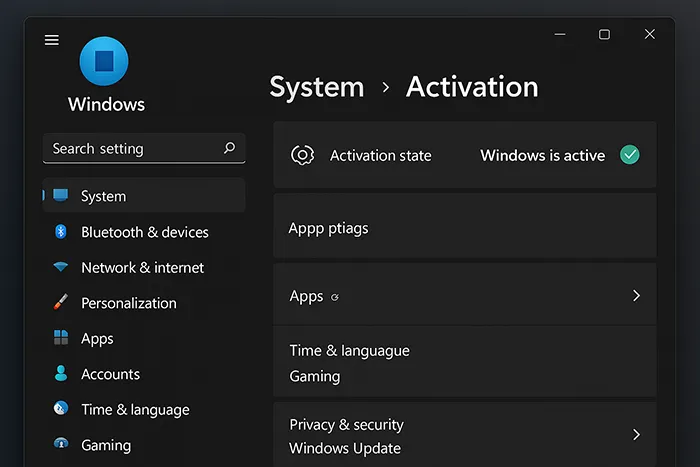Go back to System breadcrumb
Screen dimensions: 700x467
pyautogui.click(x=317, y=87)
